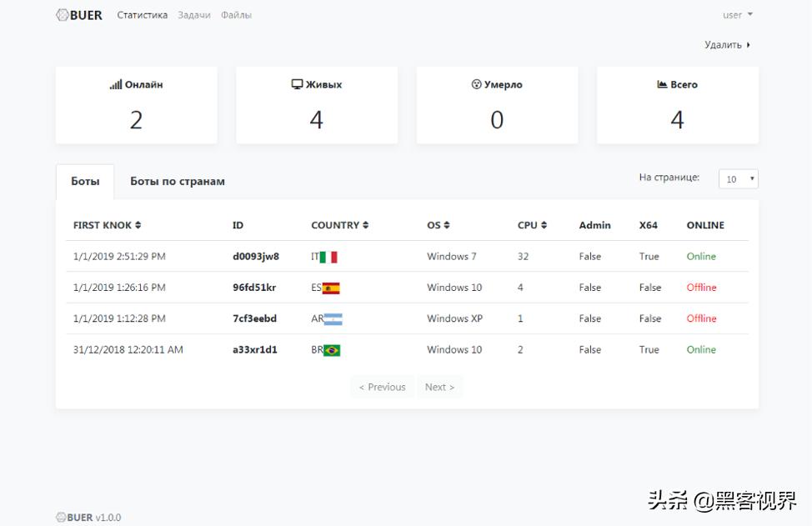Click the Spain flag icon
This screenshot has width=812, height=526.
click(x=331, y=288)
